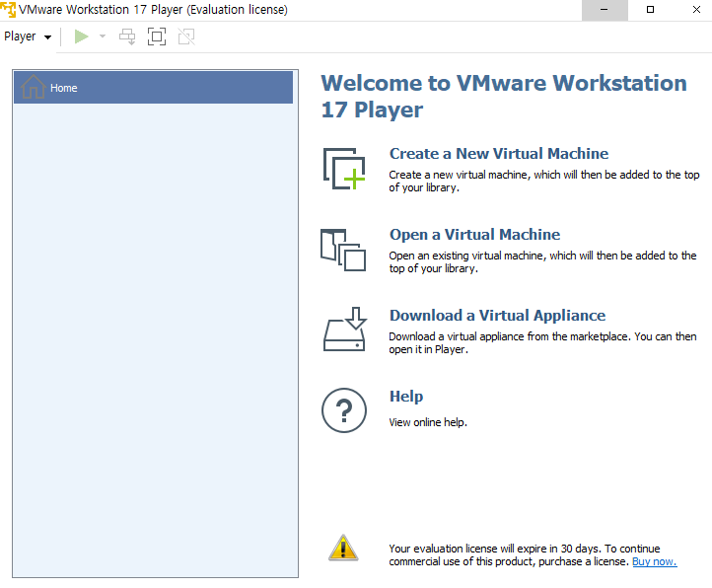Click the Buy now link
Viewport: 712px width, 588px height.
[x=655, y=561]
